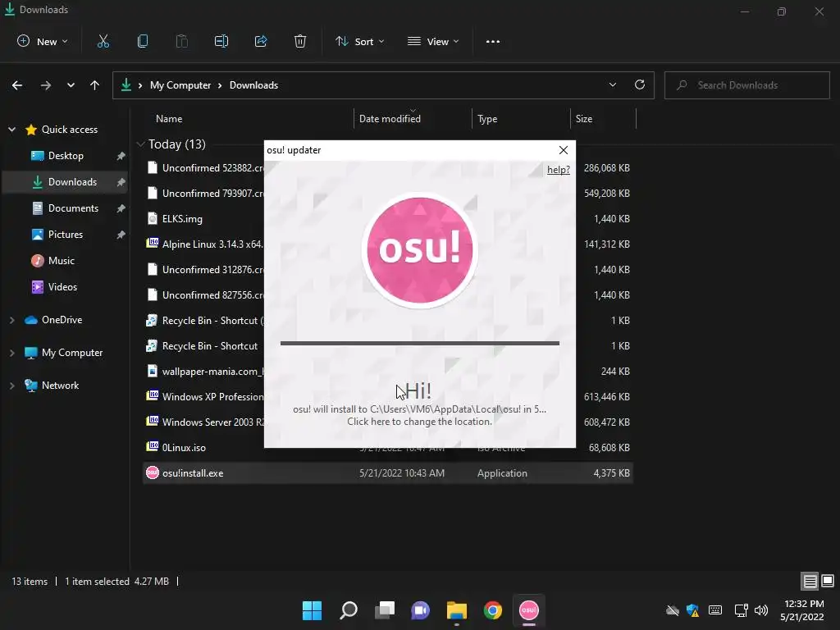Click the touch keyboard tray icon
840x630 pixels.
715,610
